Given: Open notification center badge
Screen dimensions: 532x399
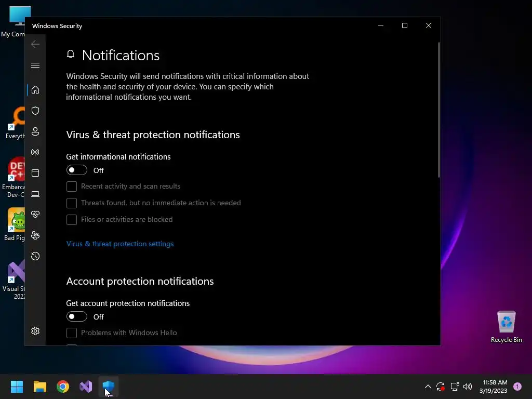Looking at the screenshot, I should 517,387.
